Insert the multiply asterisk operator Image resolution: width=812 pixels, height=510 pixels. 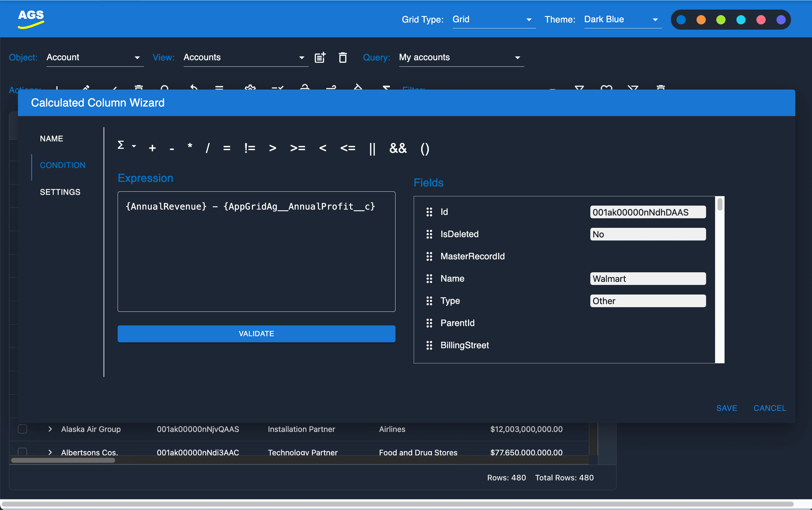[x=190, y=146]
